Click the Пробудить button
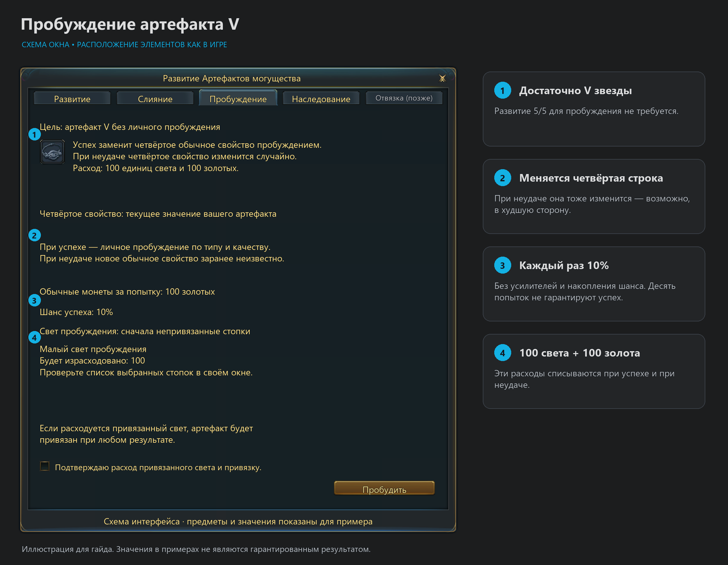The image size is (728, 565). coord(384,489)
